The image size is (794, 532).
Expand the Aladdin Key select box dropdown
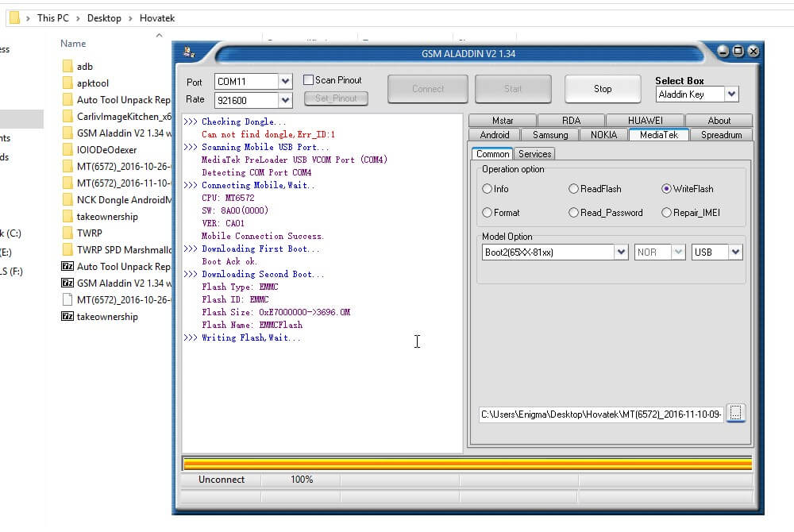731,94
